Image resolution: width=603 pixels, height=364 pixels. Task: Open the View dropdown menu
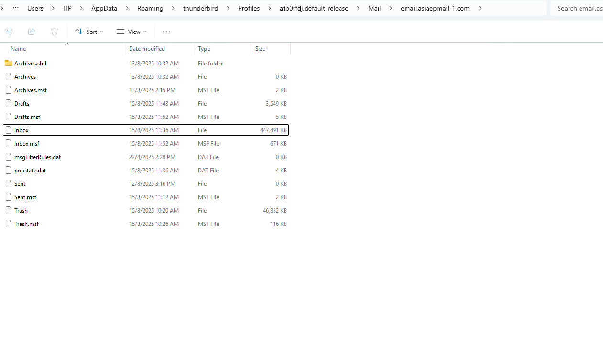click(132, 32)
